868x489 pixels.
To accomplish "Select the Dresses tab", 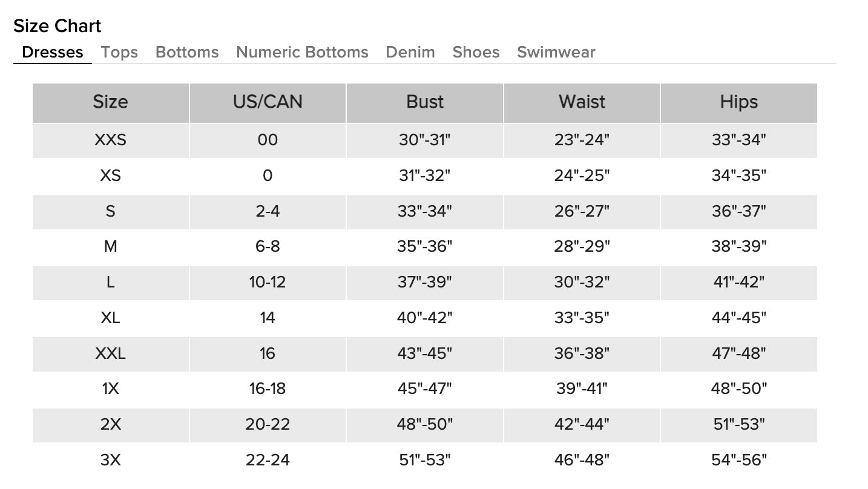I will tap(53, 52).
